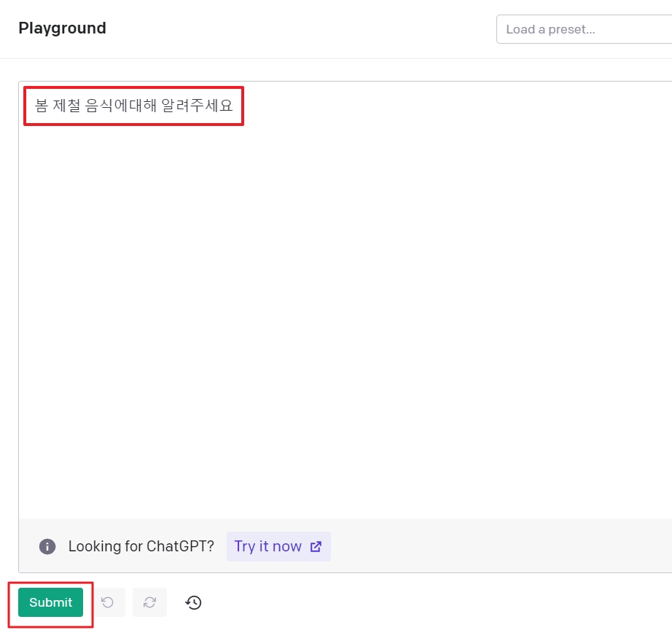Screen dimensions: 672x630
Task: Click the info icon beside Looking for ChatGPT
Action: (x=47, y=546)
